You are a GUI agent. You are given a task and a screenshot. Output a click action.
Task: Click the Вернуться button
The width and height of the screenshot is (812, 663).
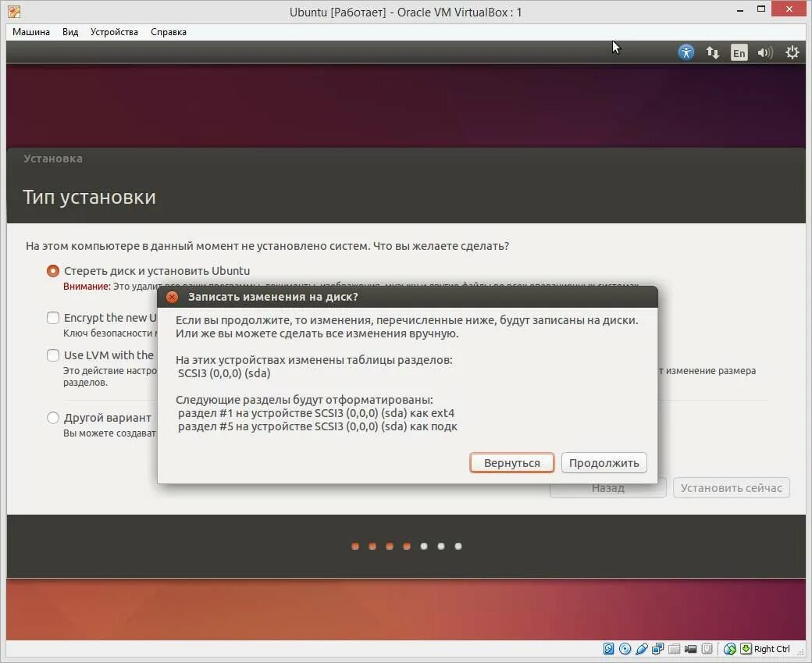[x=511, y=463]
